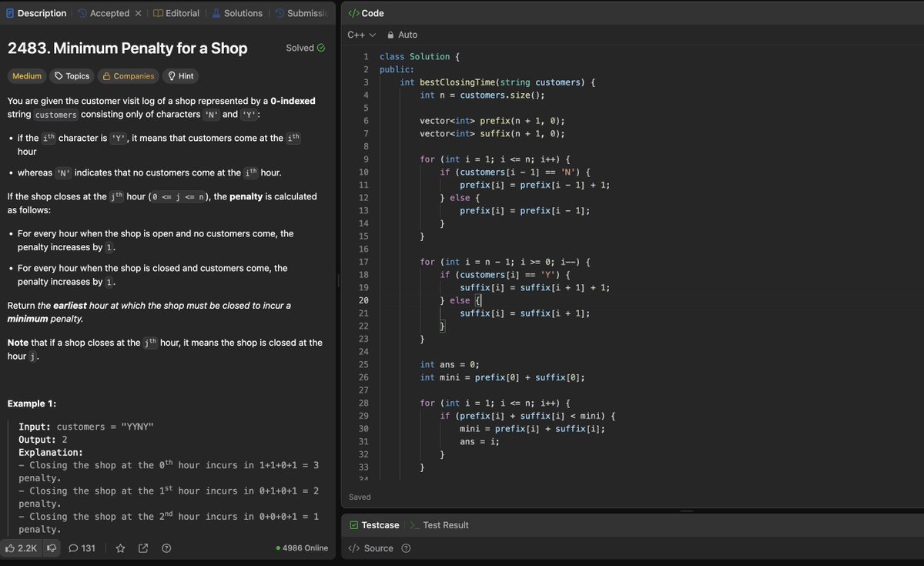Share the problem via share icon
Viewport: 924px width, 566px height.
click(143, 548)
